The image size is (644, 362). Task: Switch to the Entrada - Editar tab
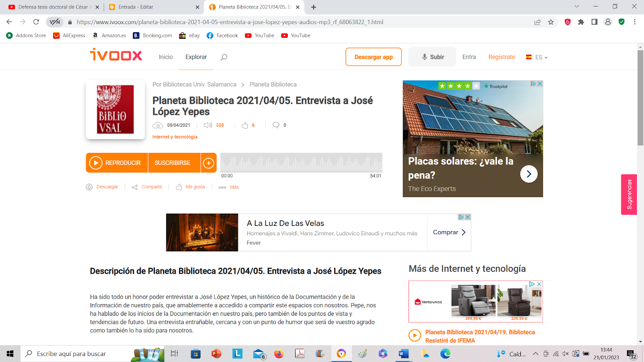click(x=154, y=7)
